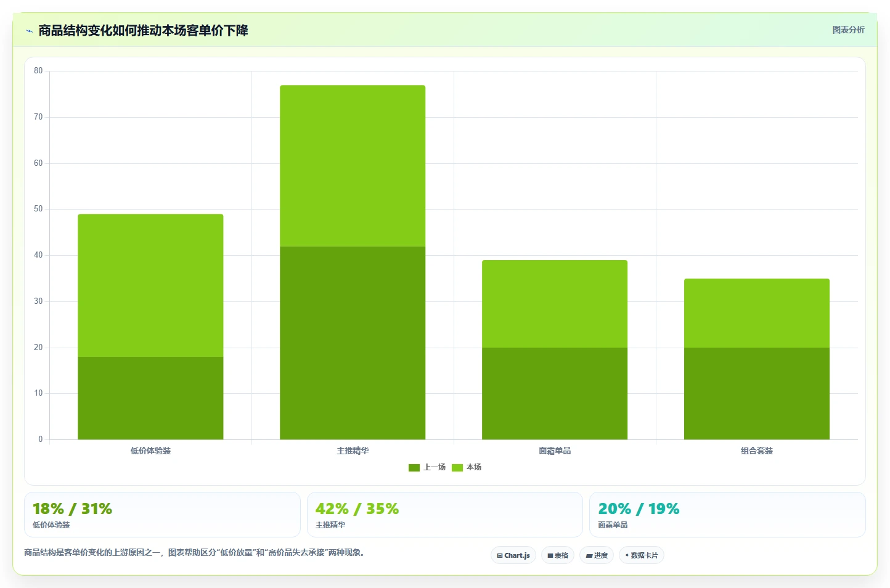The height and width of the screenshot is (588, 890).
Task: Click the 面霜单品 caption in the stat card
Action: point(613,525)
